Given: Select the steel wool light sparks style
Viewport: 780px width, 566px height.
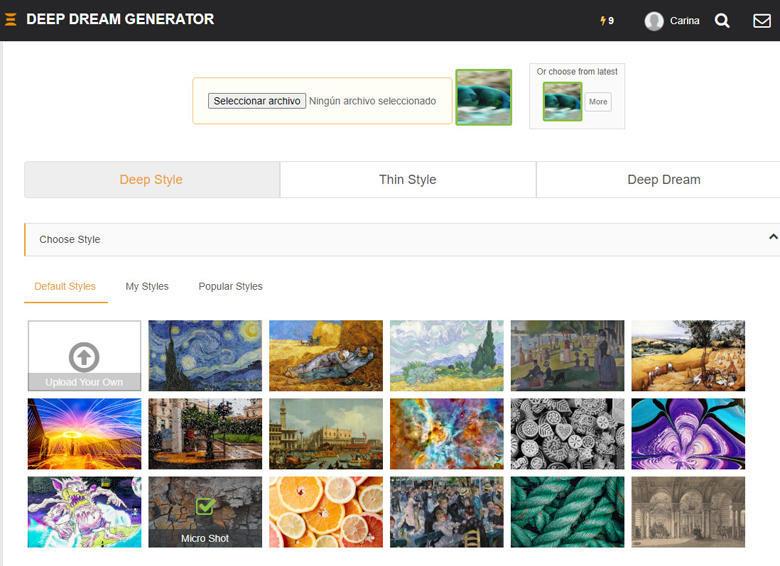Looking at the screenshot, I should [x=84, y=434].
